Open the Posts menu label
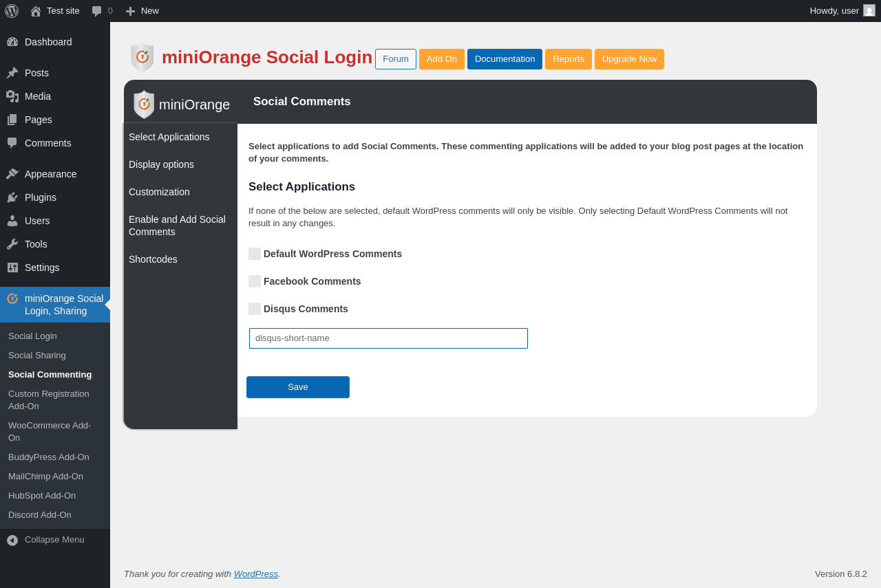The height and width of the screenshot is (588, 881). tap(36, 73)
